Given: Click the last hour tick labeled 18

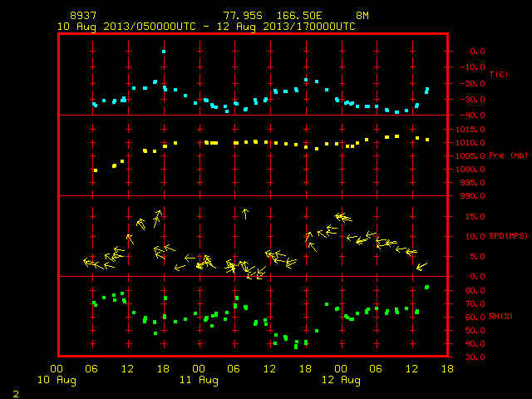Looking at the screenshot, I should [x=447, y=369].
